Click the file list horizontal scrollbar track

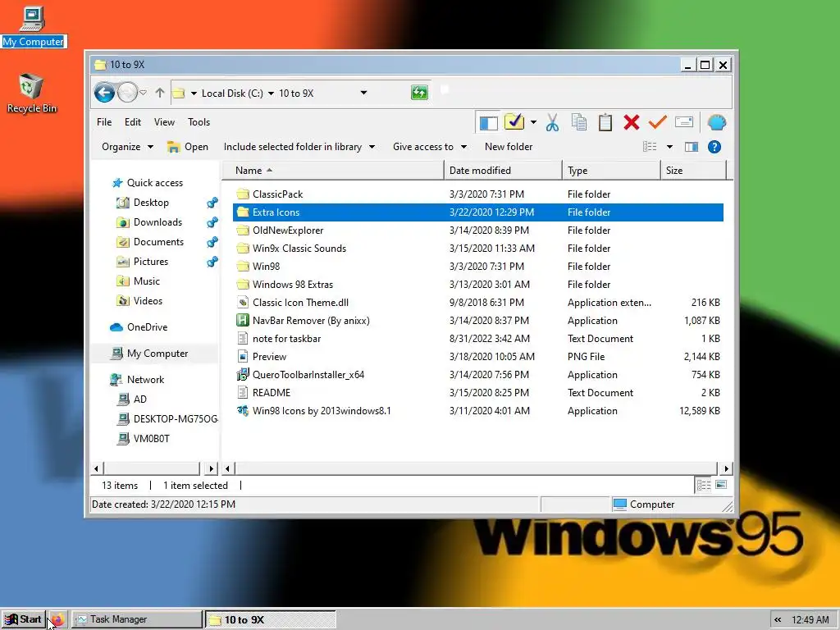click(x=476, y=468)
